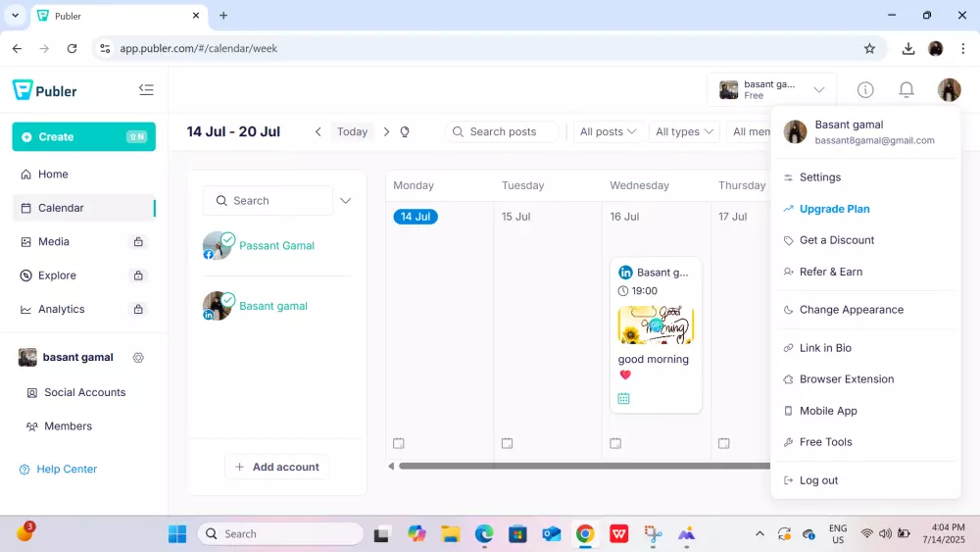The image size is (980, 552).
Task: Click the profile avatar in top bar
Action: click(x=949, y=90)
